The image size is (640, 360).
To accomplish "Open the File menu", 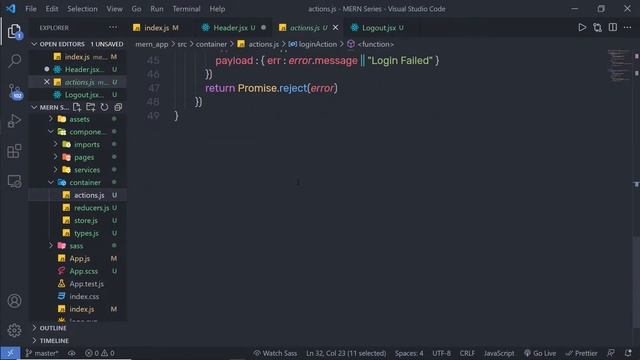I will click(x=31, y=9).
